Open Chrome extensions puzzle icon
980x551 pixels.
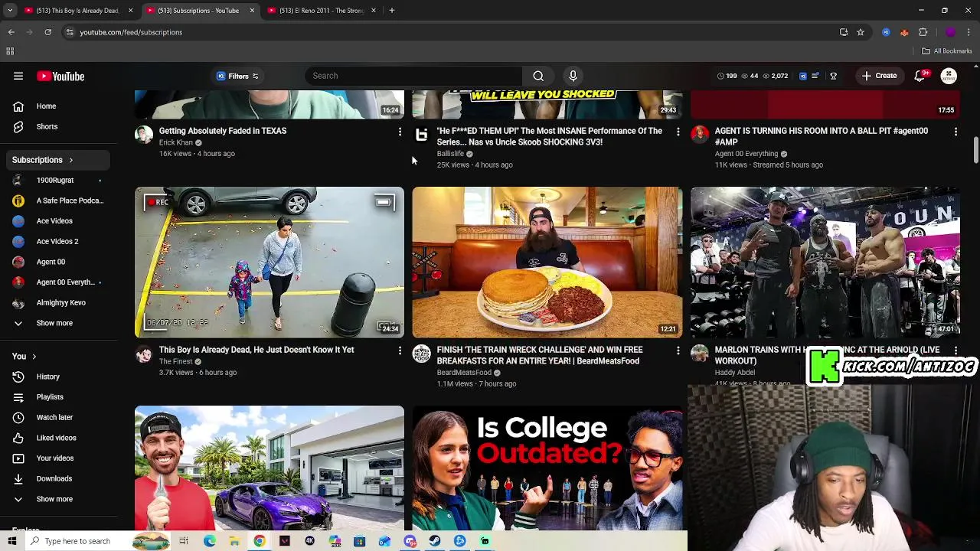click(x=923, y=32)
